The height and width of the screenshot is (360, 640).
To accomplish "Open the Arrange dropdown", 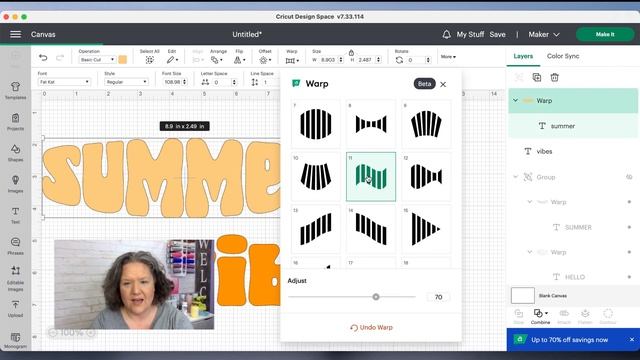I will tap(217, 60).
